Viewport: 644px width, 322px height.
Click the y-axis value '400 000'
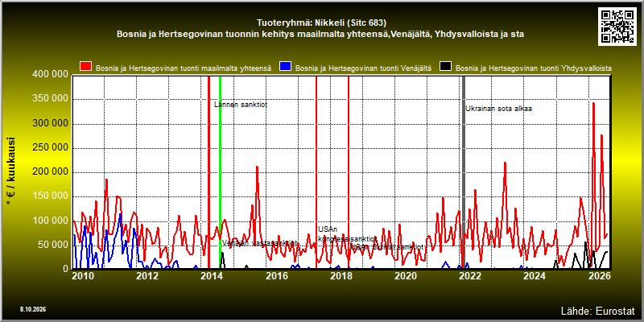coord(51,74)
